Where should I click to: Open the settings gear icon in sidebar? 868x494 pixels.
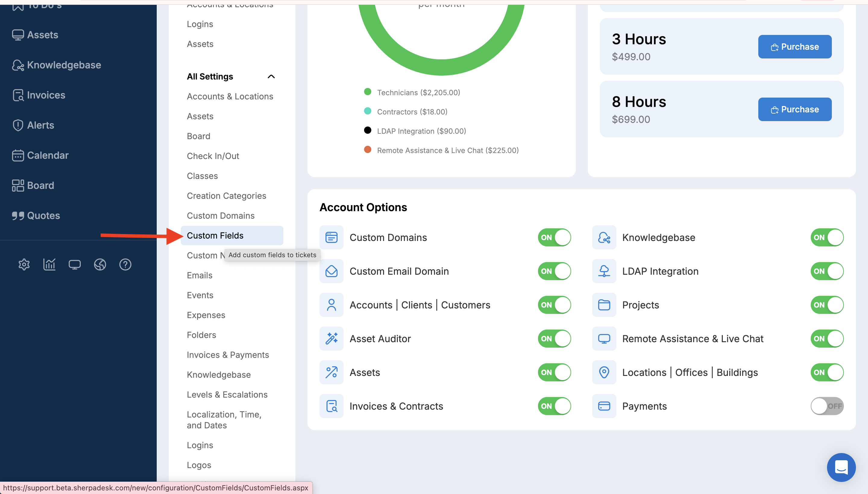click(24, 264)
